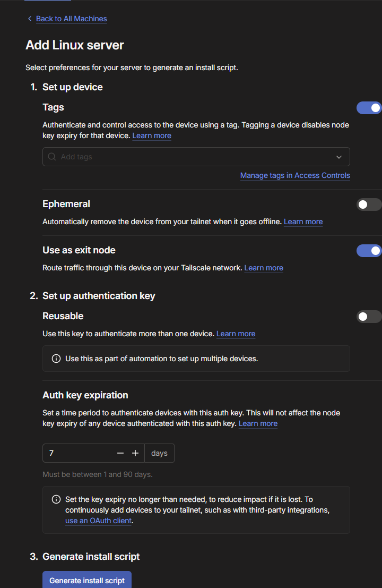Click the back chevron icon before 'Back to All Machines'
This screenshot has height=588, width=382.
point(30,19)
